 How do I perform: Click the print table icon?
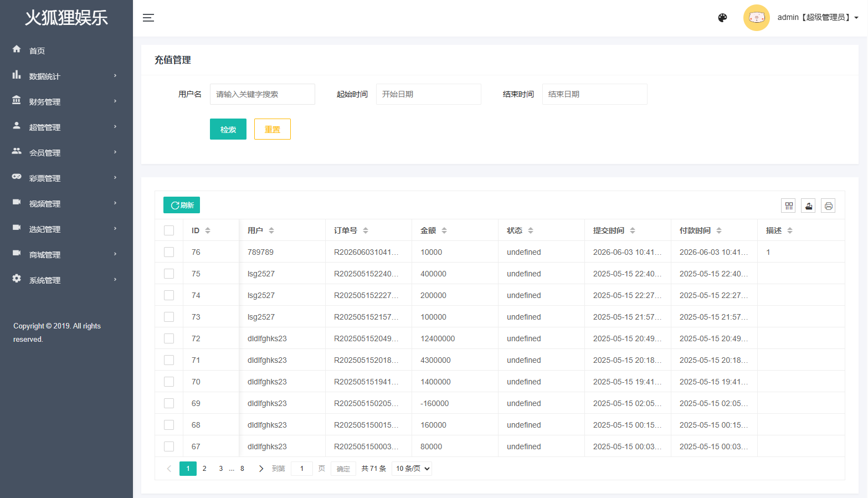pyautogui.click(x=829, y=206)
